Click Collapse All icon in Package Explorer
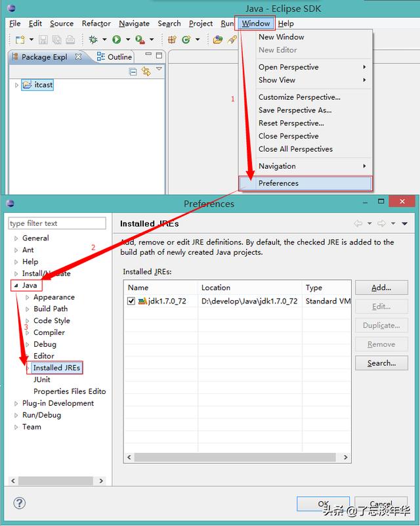This screenshot has width=420, height=526. [133, 72]
